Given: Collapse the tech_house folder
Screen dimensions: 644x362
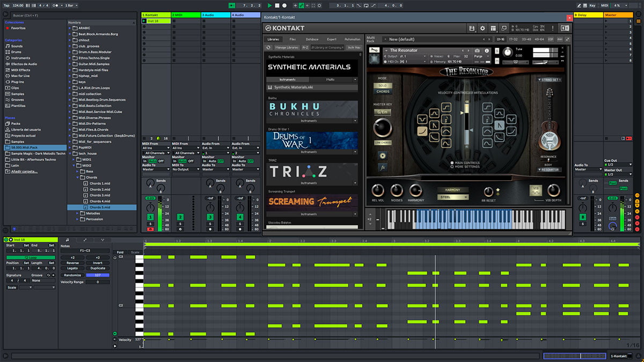Looking at the screenshot, I should point(71,153).
